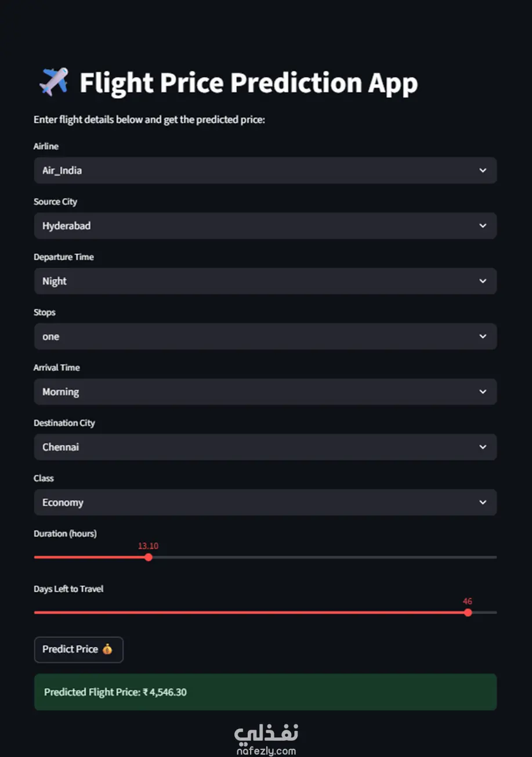Click the Duration hours slider handle
The width and height of the screenshot is (532, 757).
click(x=149, y=557)
